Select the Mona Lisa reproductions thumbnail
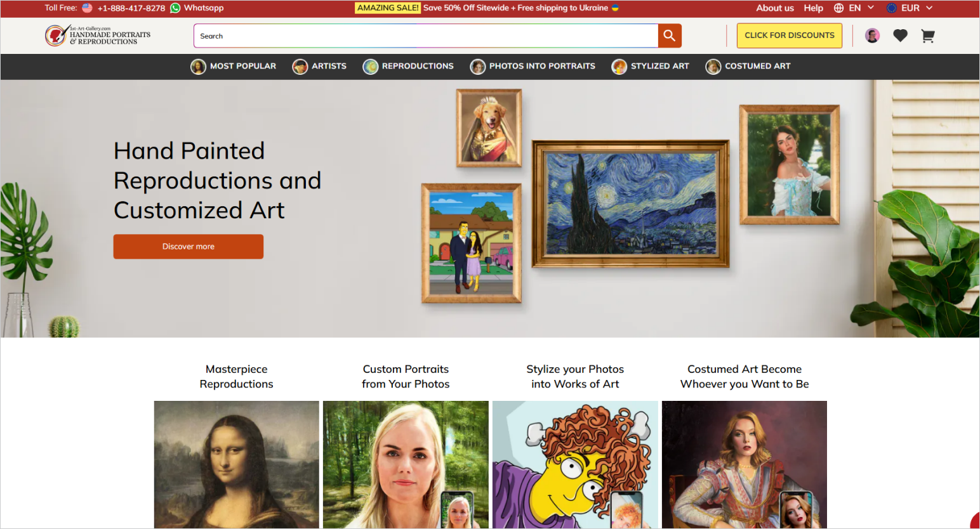980x529 pixels. point(237,464)
